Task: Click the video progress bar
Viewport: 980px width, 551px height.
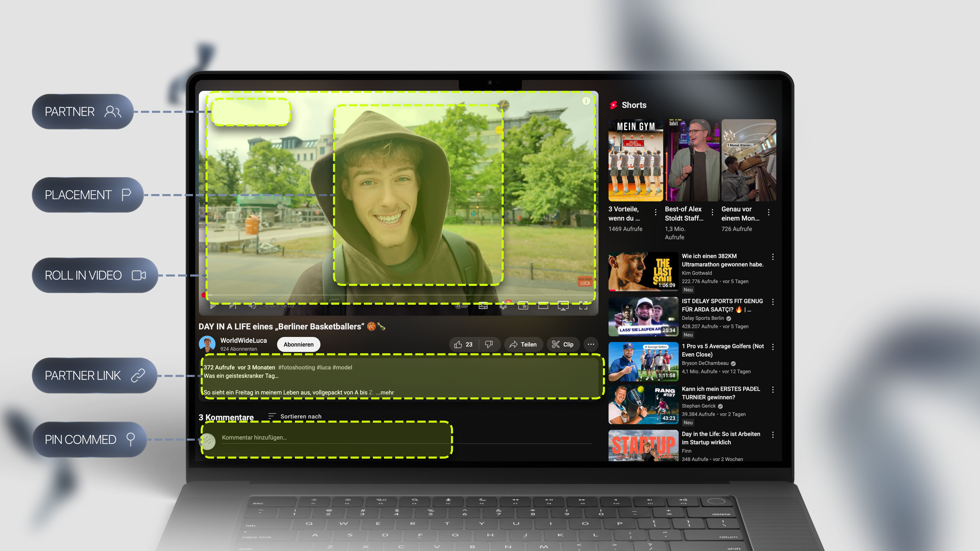Action: (x=392, y=295)
